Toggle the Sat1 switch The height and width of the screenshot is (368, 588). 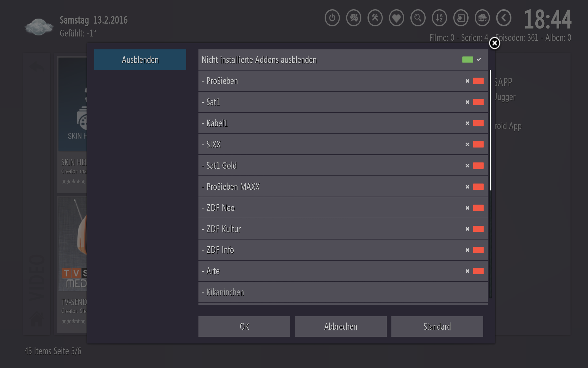coord(474,102)
